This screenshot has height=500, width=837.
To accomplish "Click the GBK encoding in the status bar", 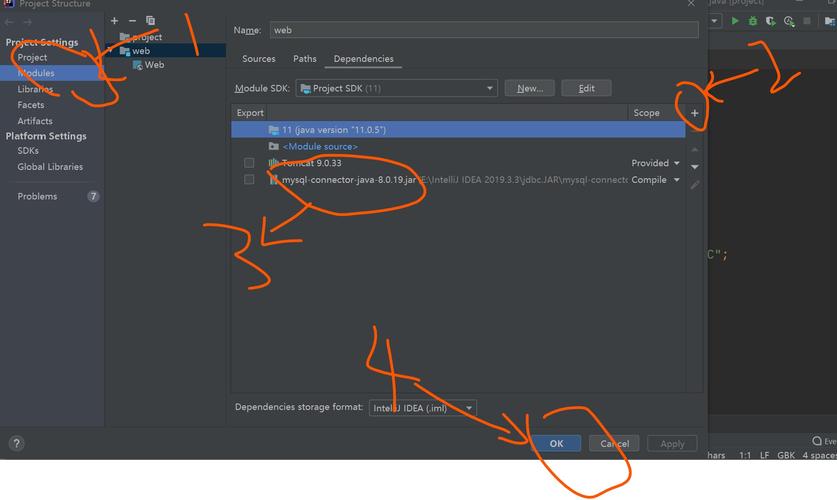I will tap(786, 455).
